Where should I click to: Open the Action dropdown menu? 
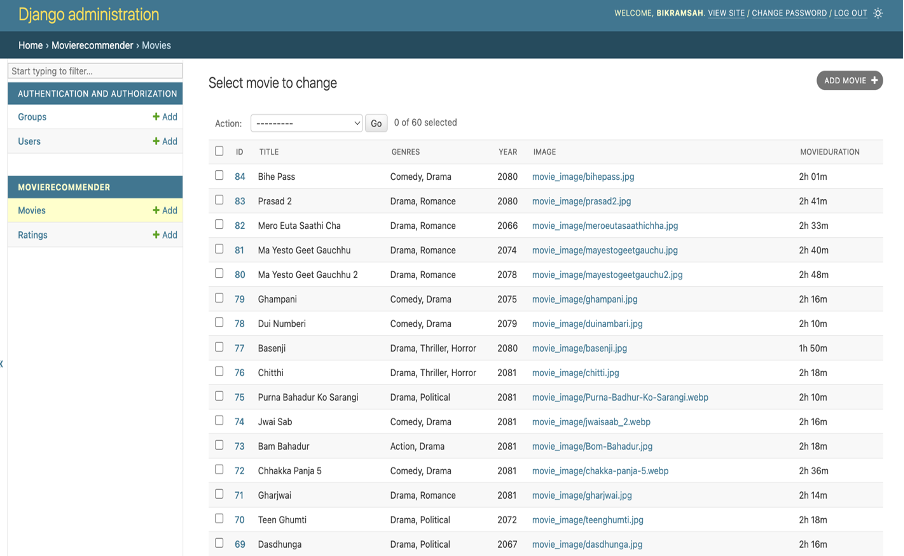306,123
